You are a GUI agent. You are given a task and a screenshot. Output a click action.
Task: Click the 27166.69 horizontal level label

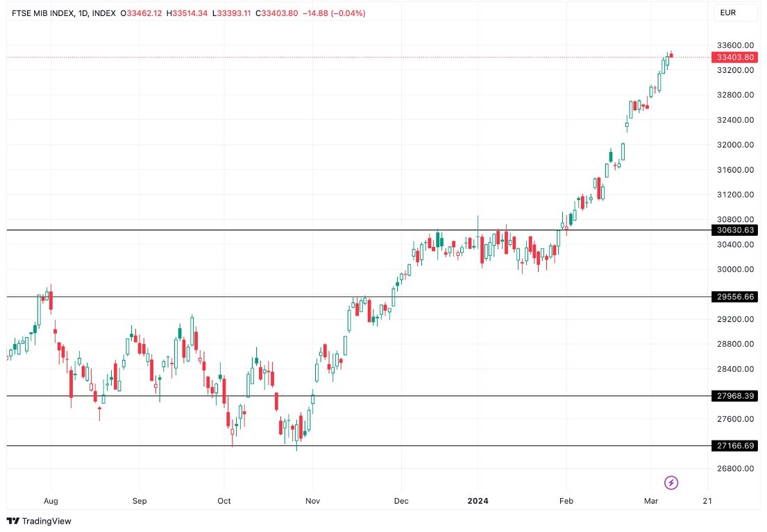[x=735, y=446]
